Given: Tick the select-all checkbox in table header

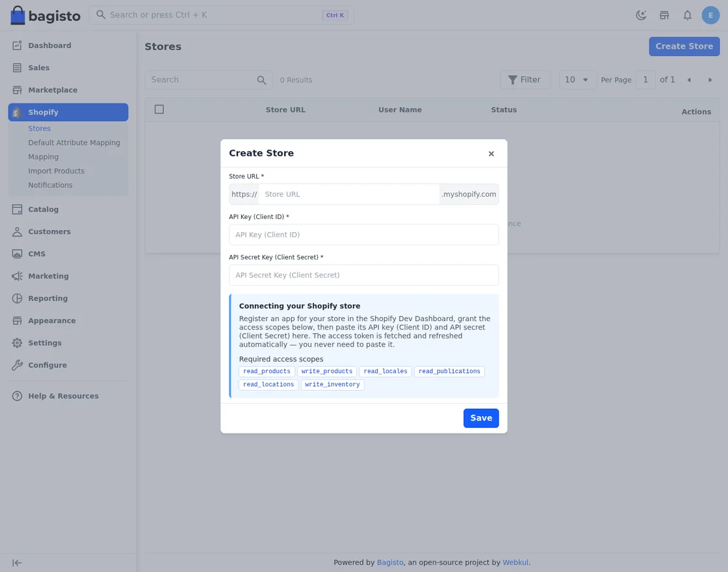Looking at the screenshot, I should [159, 110].
